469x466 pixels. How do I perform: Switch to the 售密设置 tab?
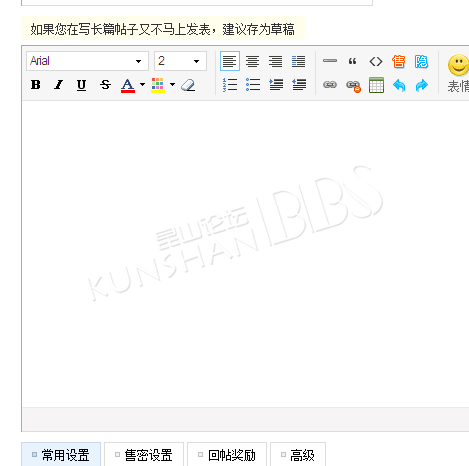(144, 455)
